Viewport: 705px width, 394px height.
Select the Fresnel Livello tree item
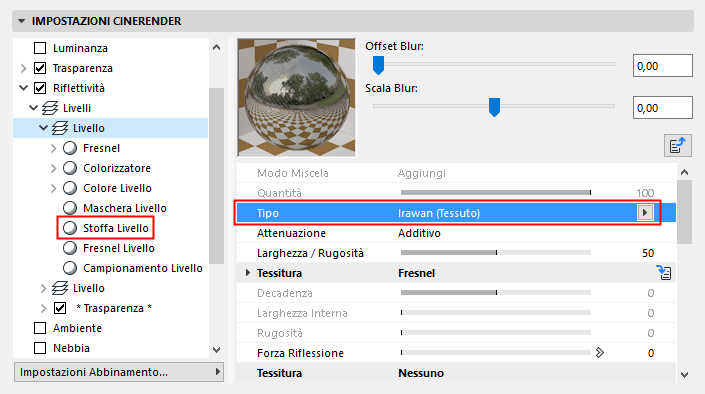pyautogui.click(x=119, y=248)
